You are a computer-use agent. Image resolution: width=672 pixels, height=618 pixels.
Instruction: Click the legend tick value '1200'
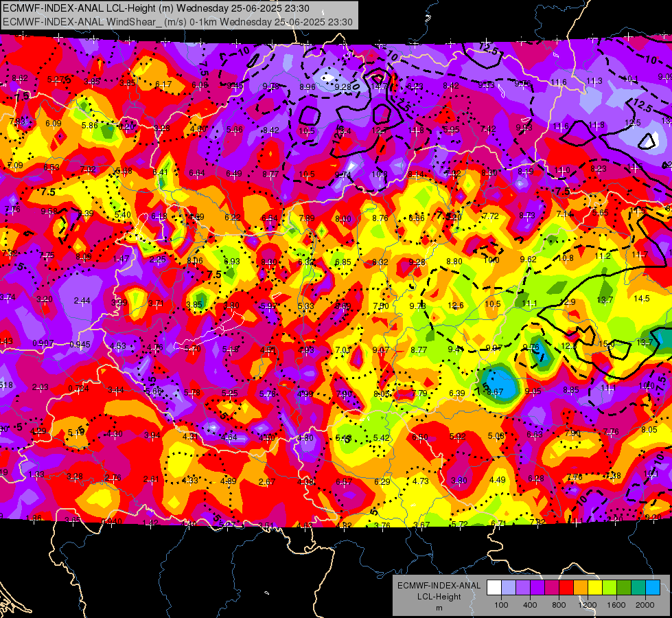[x=587, y=605]
